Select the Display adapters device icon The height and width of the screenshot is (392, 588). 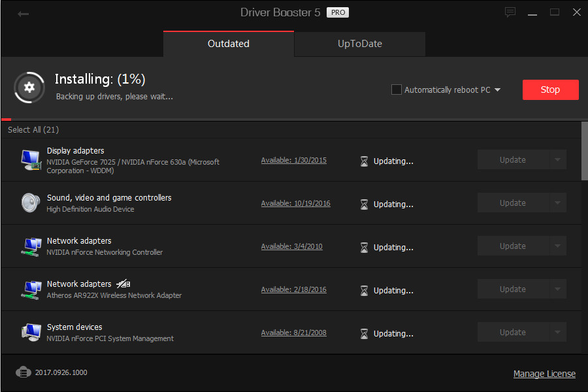coord(30,159)
